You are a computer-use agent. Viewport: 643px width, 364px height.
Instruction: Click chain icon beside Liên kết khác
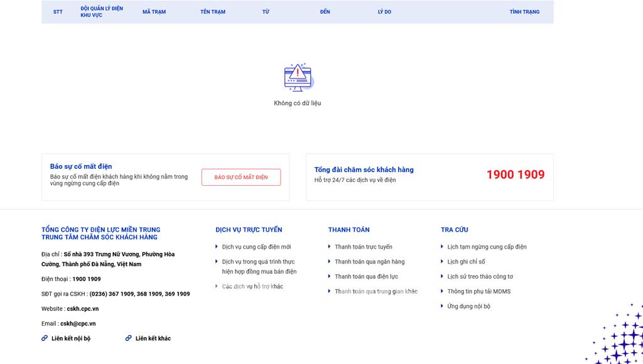click(129, 338)
